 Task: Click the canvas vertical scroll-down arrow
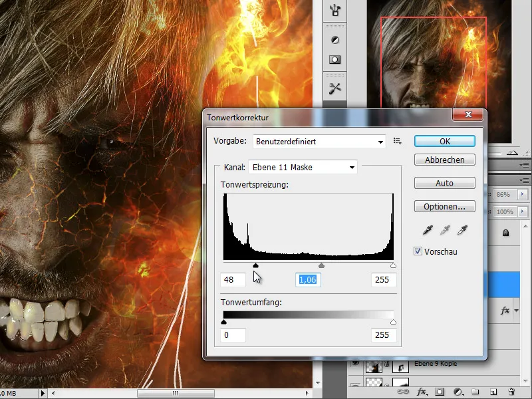318,383
